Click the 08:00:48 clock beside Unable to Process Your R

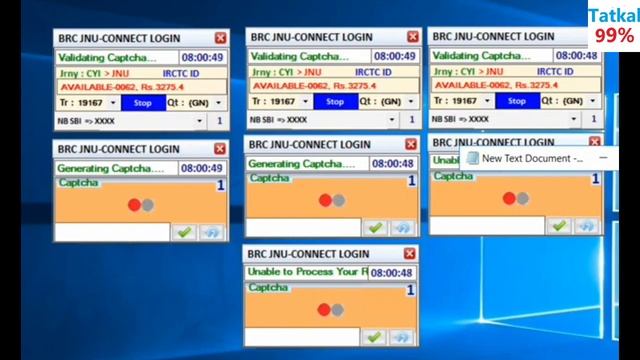pyautogui.click(x=391, y=273)
